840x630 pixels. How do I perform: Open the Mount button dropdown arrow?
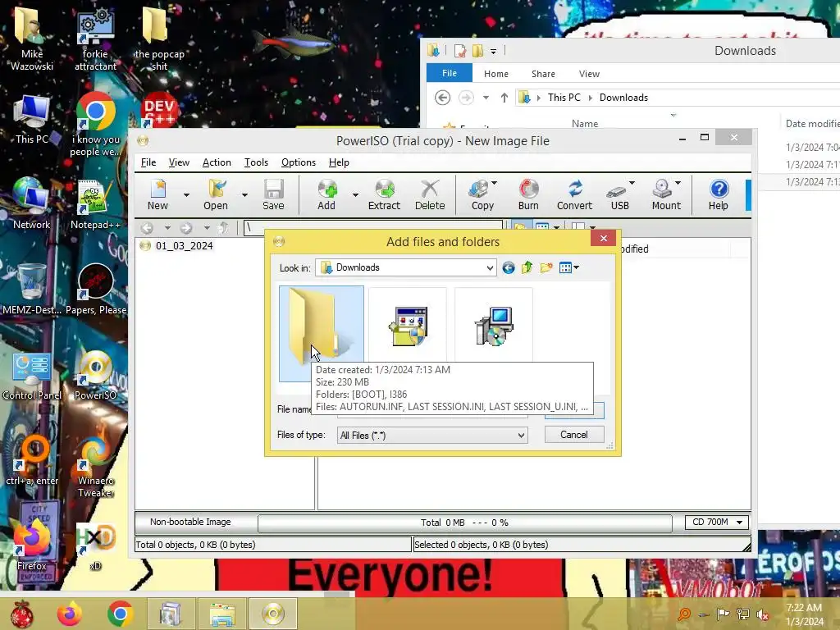[x=678, y=183]
